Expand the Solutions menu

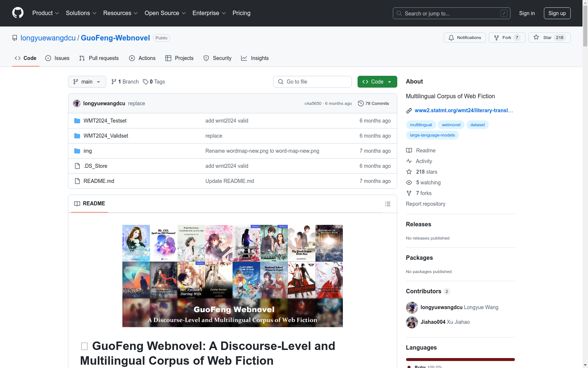click(81, 13)
